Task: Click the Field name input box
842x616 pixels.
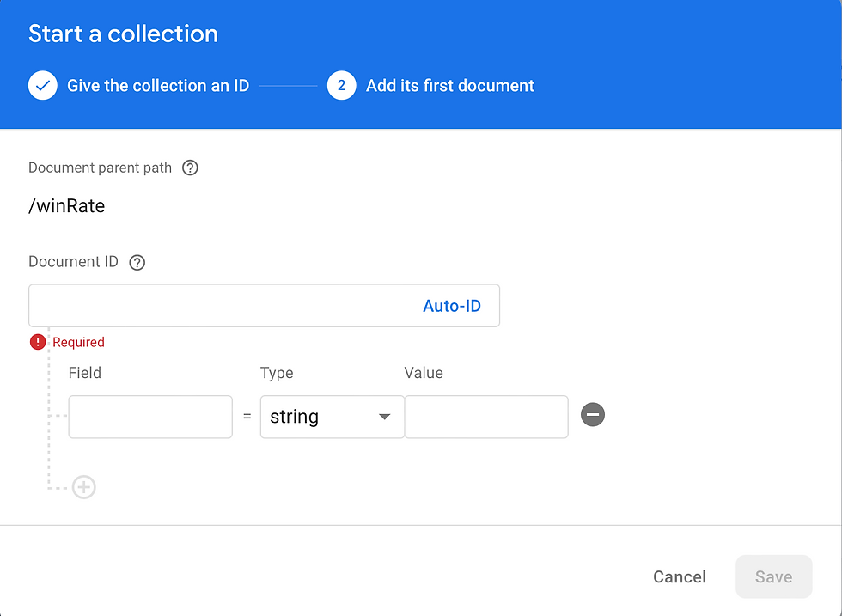Action: click(x=150, y=417)
